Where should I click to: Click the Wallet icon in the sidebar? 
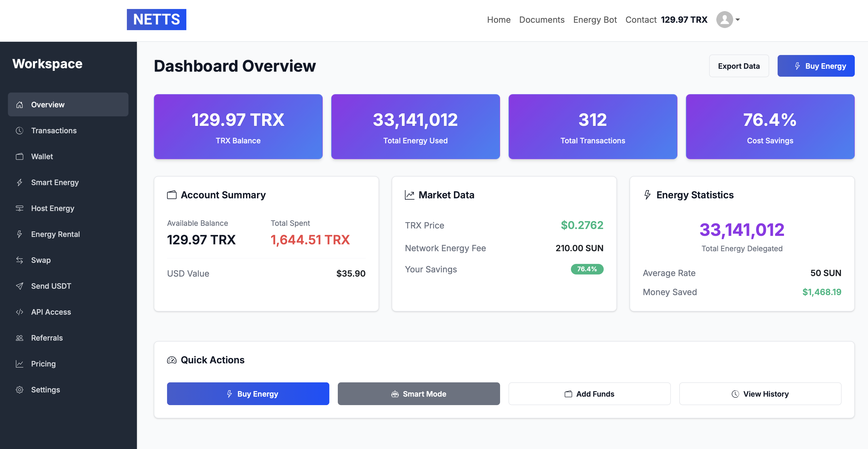20,156
